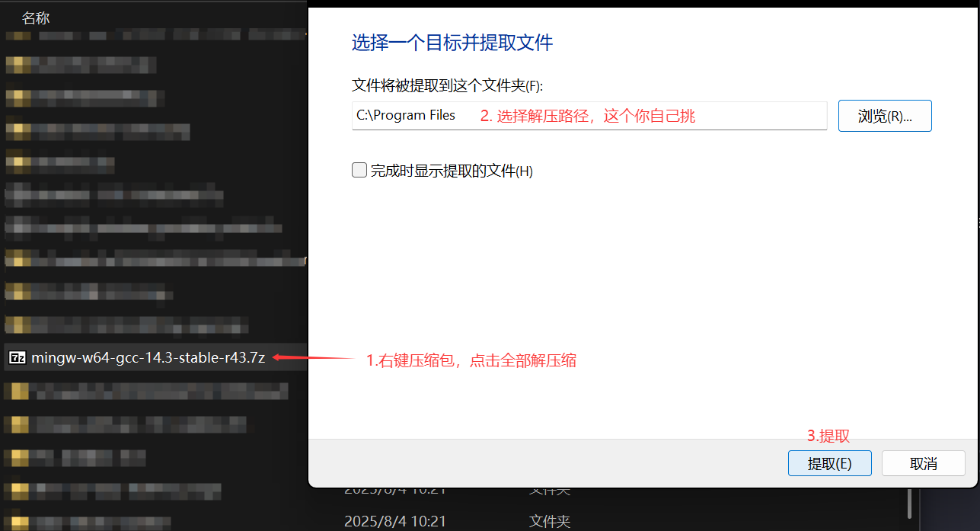Viewport: 980px width, 531px height.
Task: Click the 文件将被提取到这个文件夹(F) field label
Action: (447, 85)
